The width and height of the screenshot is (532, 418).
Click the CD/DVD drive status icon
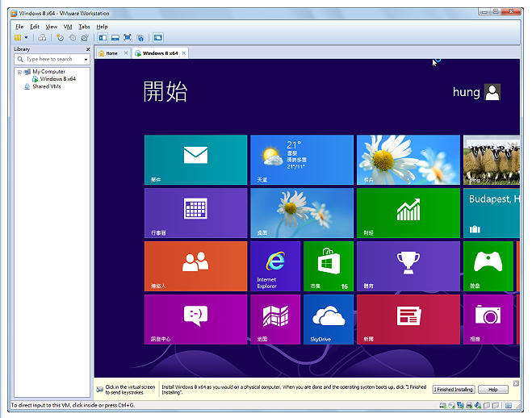pos(451,405)
